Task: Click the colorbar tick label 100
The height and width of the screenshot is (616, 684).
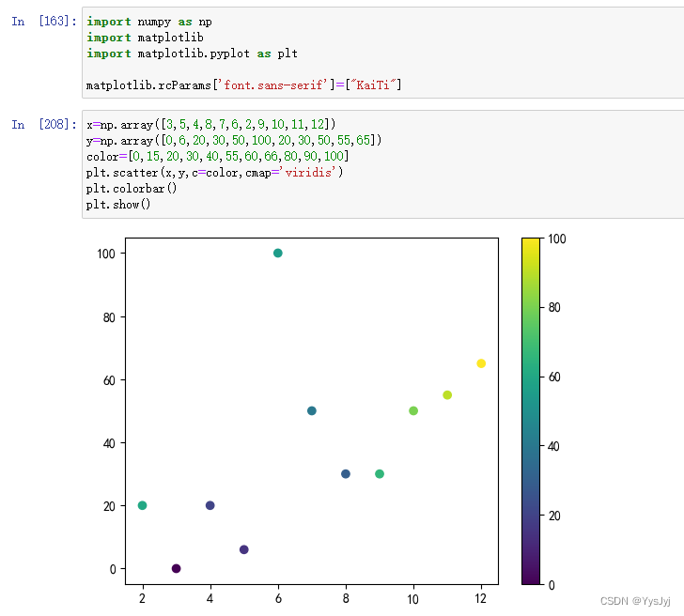Action: (x=556, y=239)
